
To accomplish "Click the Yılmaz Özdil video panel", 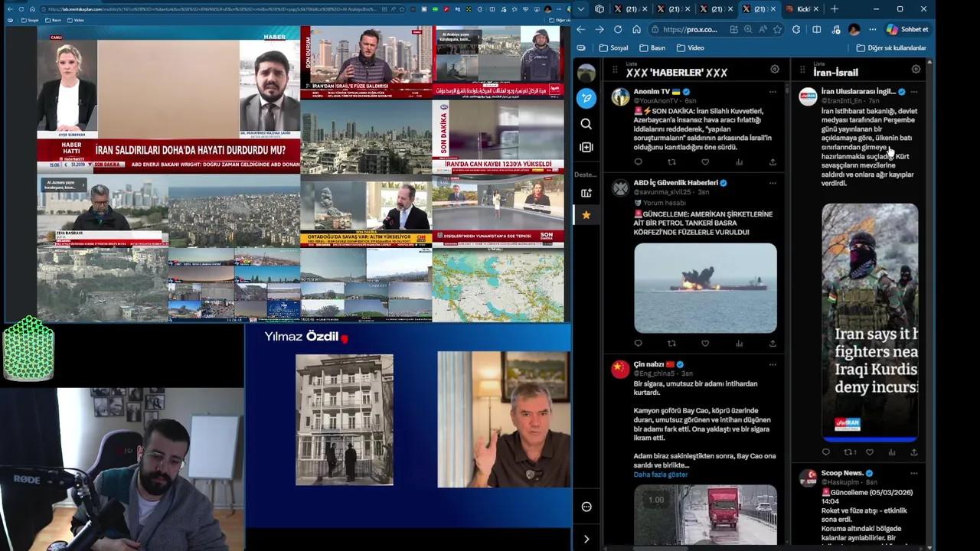I will 408,425.
